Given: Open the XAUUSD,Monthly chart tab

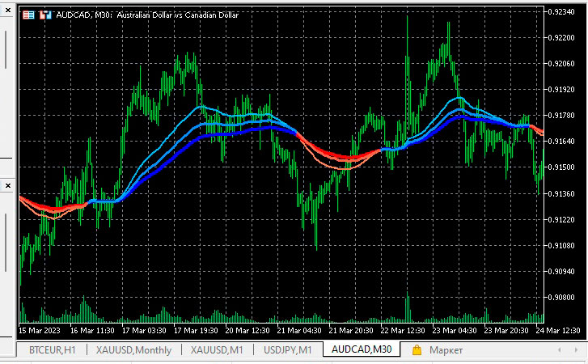Looking at the screenshot, I should click(x=133, y=350).
